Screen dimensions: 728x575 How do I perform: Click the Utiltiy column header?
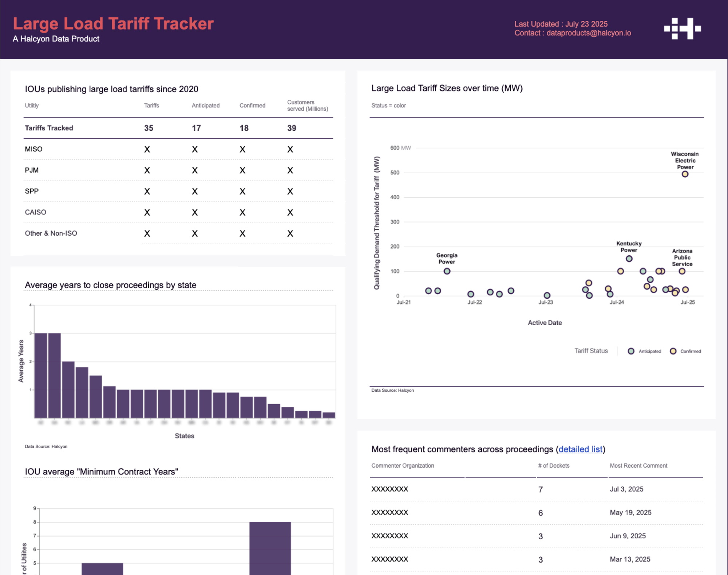[32, 106]
